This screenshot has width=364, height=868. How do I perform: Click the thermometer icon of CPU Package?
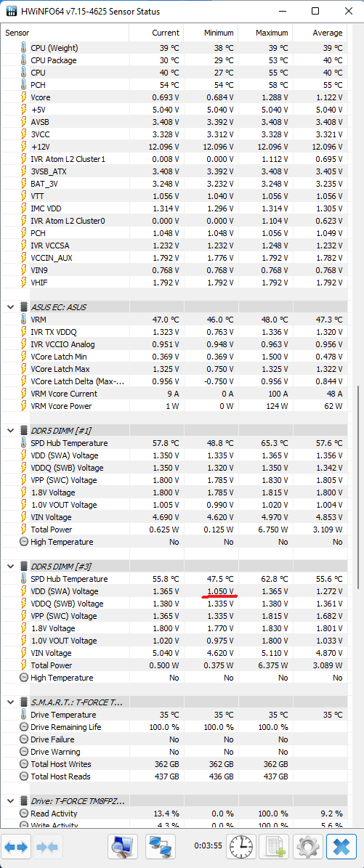pos(24,60)
